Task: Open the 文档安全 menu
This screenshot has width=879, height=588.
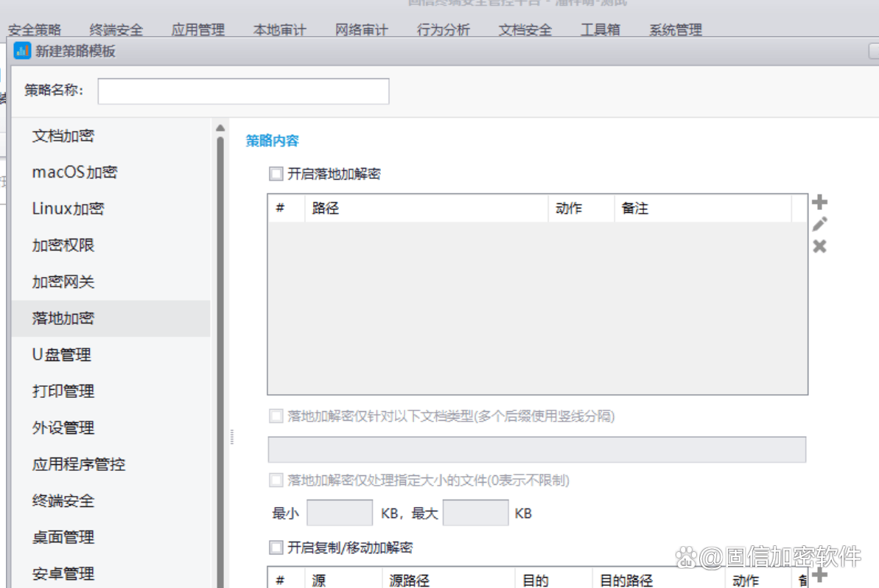Action: [x=525, y=30]
